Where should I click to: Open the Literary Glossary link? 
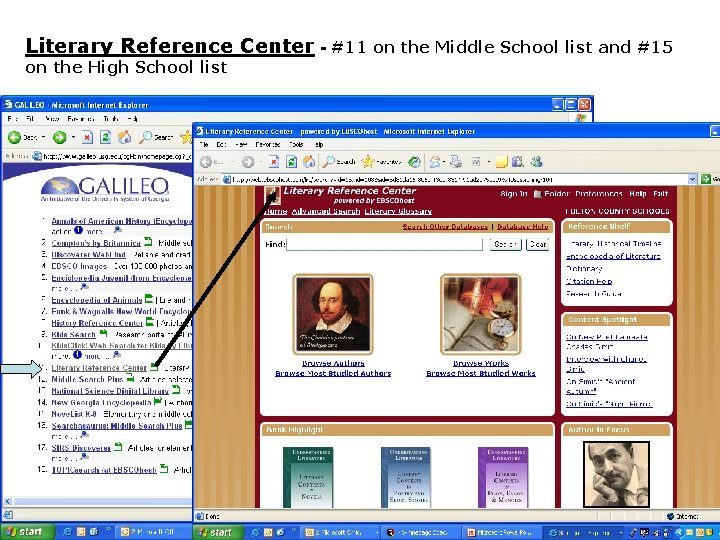tap(398, 211)
